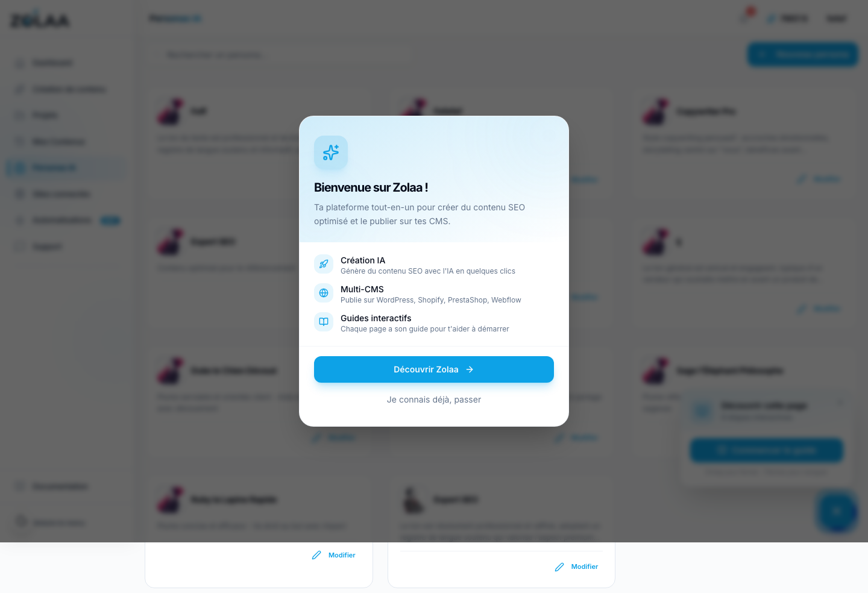Focus the blurred search field above the cards
The image size is (868, 593).
click(281, 55)
